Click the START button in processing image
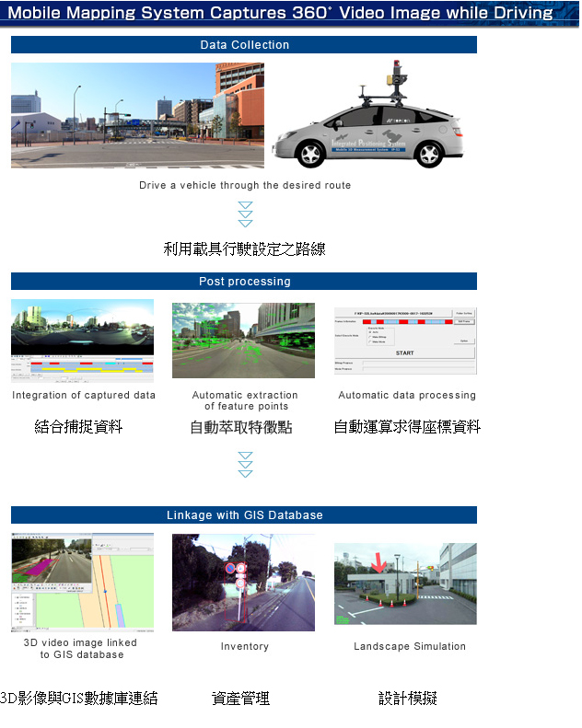This screenshot has width=582, height=728. 405,353
